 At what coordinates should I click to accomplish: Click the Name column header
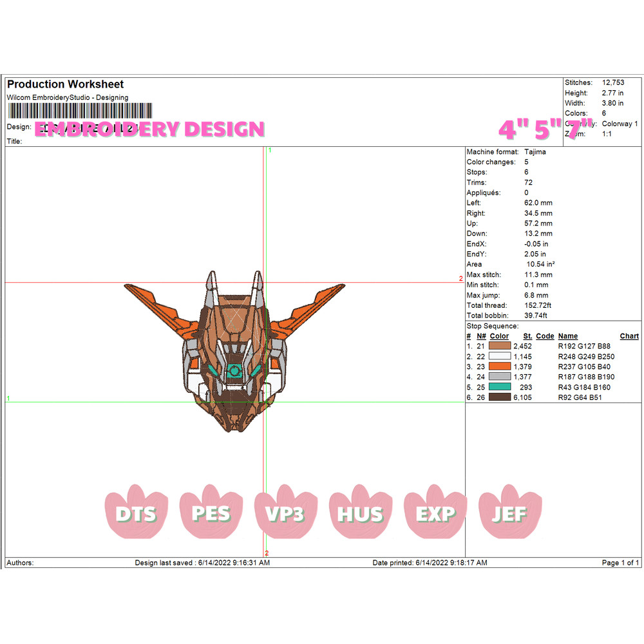tap(567, 336)
